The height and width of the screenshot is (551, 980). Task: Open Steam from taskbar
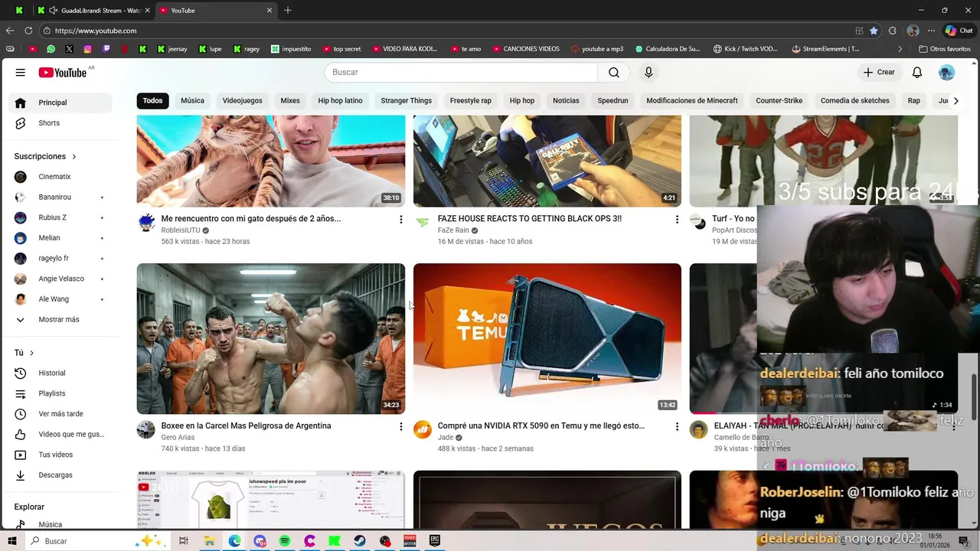click(360, 541)
